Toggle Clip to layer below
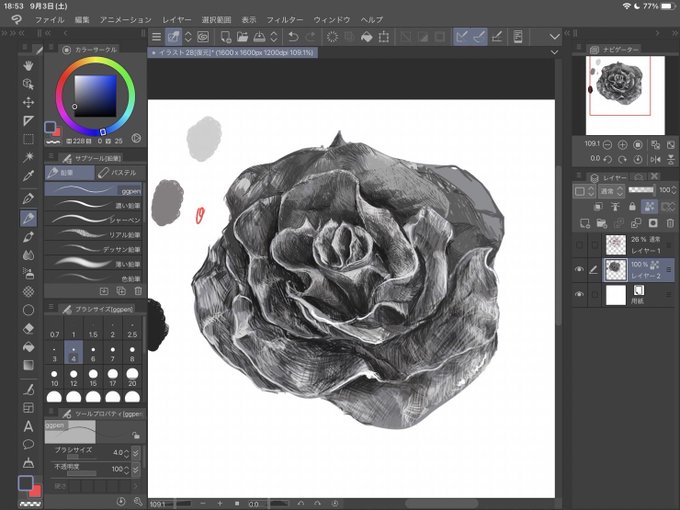Viewport: 680px width, 510px height. (x=598, y=206)
